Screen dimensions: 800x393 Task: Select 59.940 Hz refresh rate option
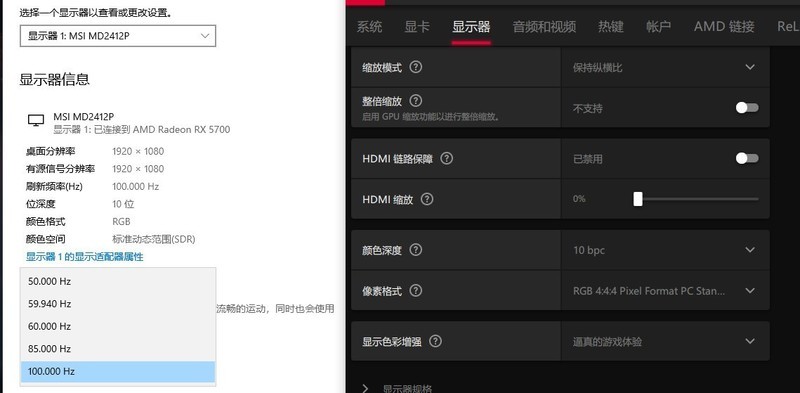118,304
